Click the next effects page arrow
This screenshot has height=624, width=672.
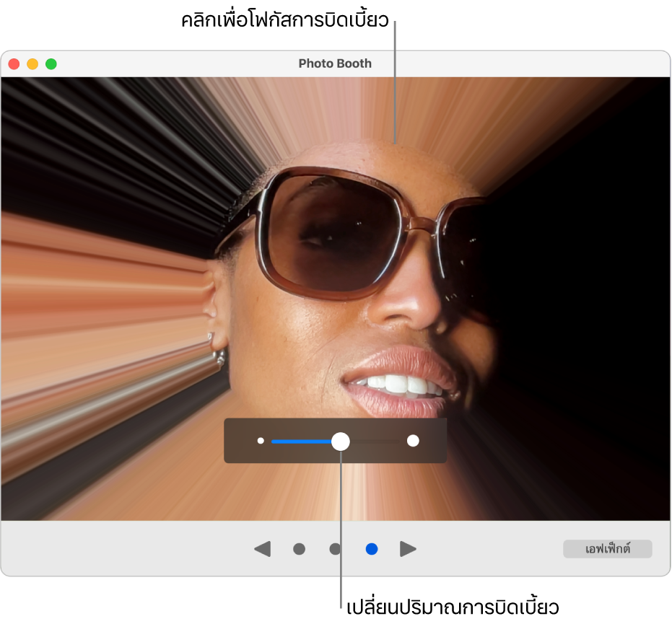click(408, 549)
